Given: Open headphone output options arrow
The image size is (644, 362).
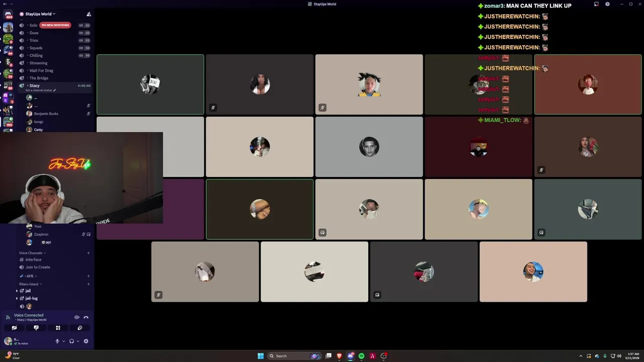Looking at the screenshot, I should (x=77, y=341).
